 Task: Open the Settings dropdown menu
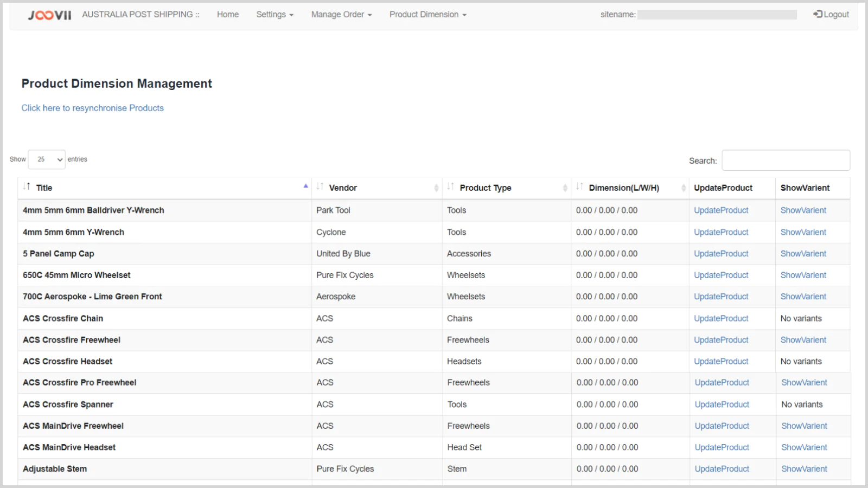click(x=275, y=15)
